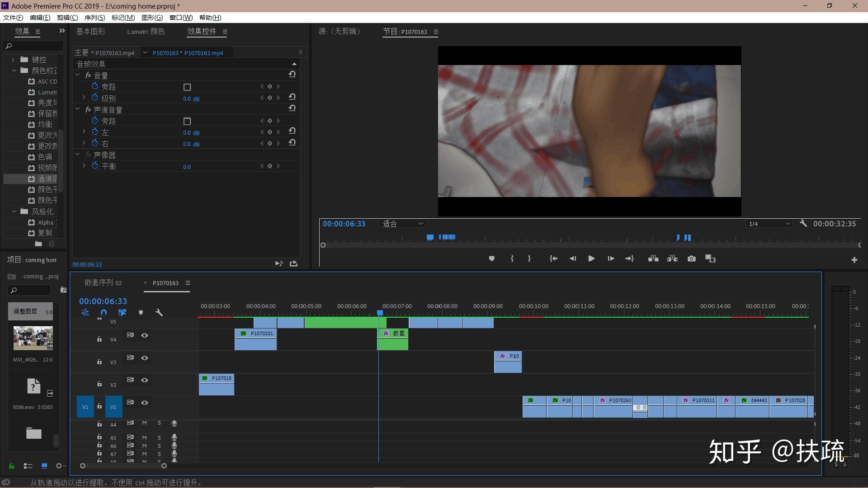868x488 pixels.
Task: Toggle stopwatch animation for 级别
Action: tap(95, 98)
